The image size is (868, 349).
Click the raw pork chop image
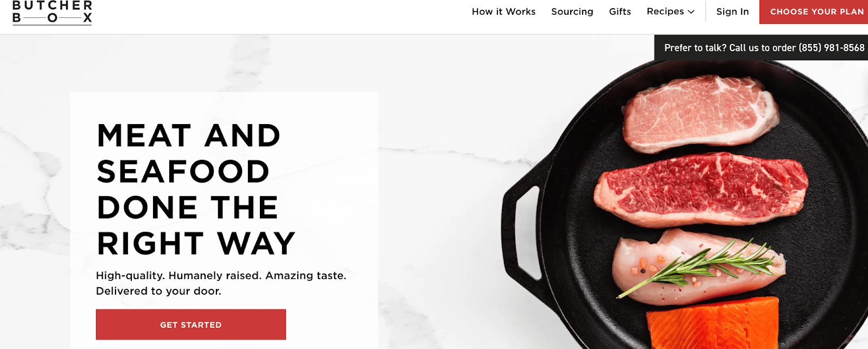coord(701,113)
